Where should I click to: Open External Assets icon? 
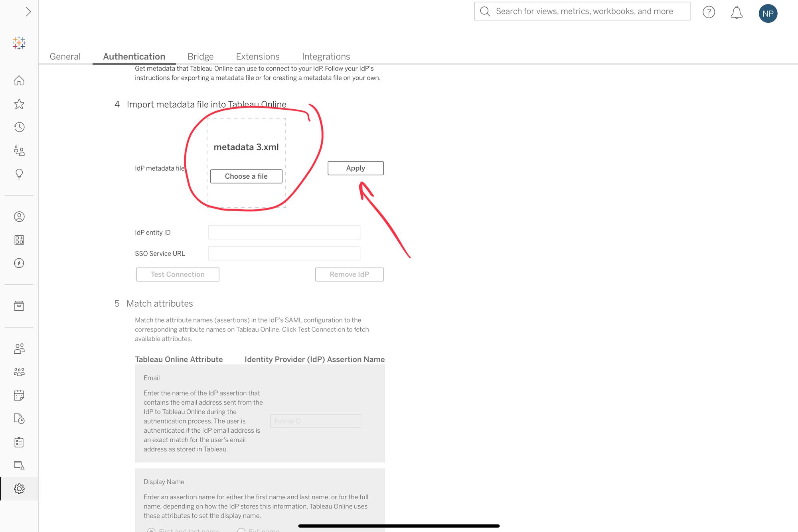pos(19,306)
